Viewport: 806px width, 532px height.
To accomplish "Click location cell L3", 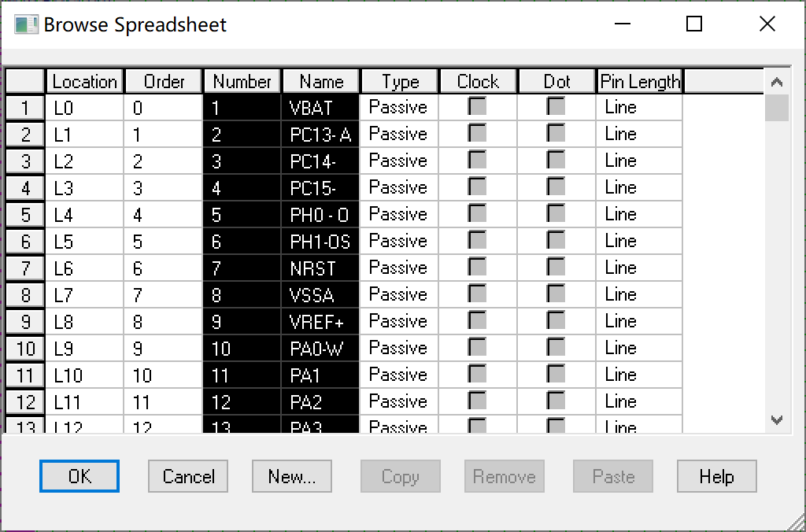I will pos(84,187).
